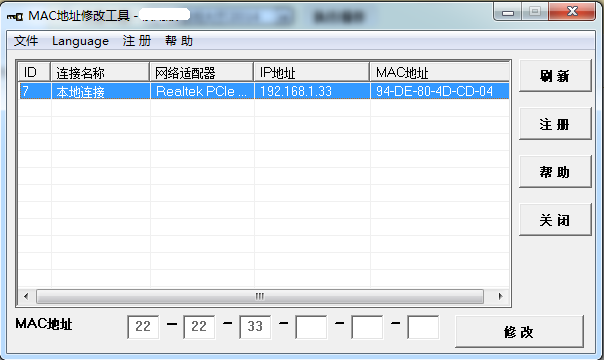This screenshot has width=604, height=360.
Task: Click third MAC field containing 33
Action: (x=255, y=327)
